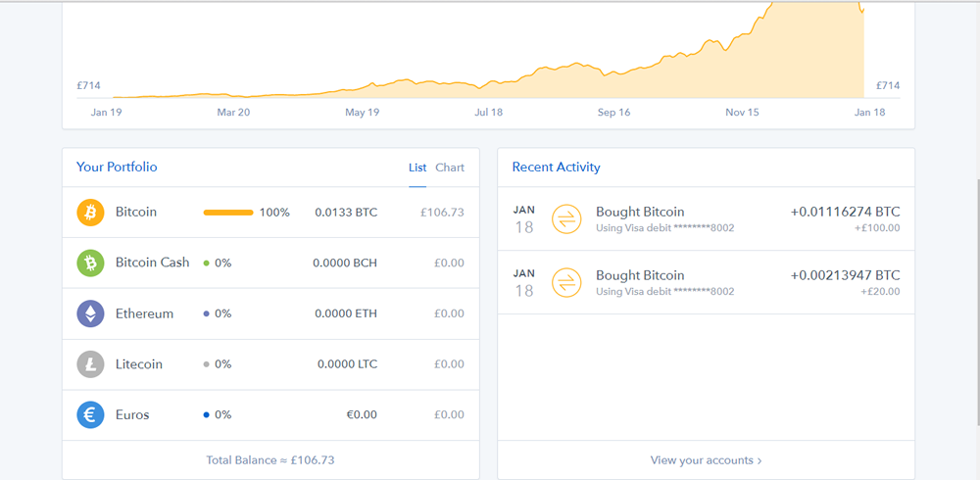The width and height of the screenshot is (980, 480).
Task: Open the Euros row name
Action: coord(132,414)
